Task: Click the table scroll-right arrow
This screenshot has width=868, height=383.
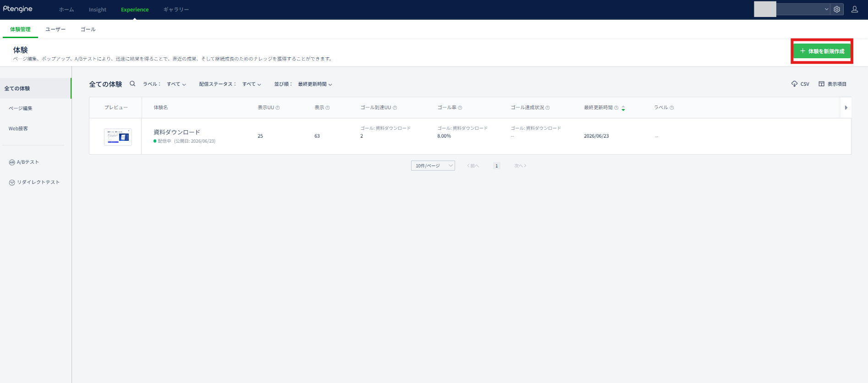Action: click(x=846, y=108)
